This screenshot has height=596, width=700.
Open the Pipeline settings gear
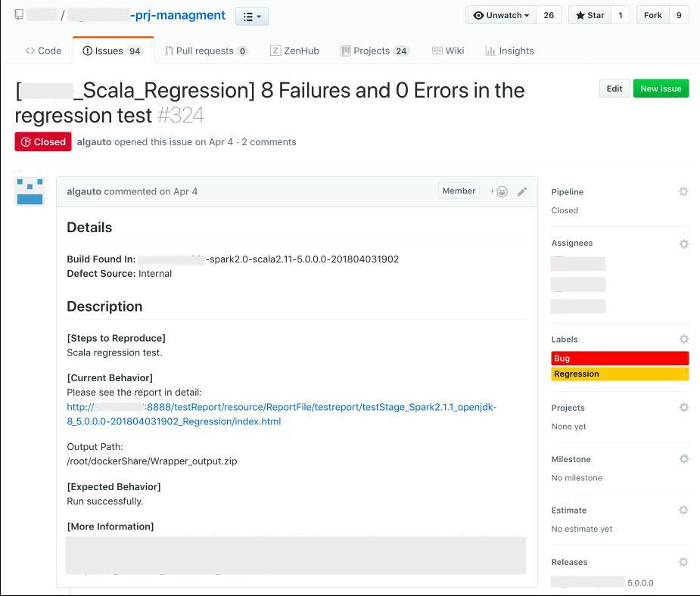click(x=683, y=192)
